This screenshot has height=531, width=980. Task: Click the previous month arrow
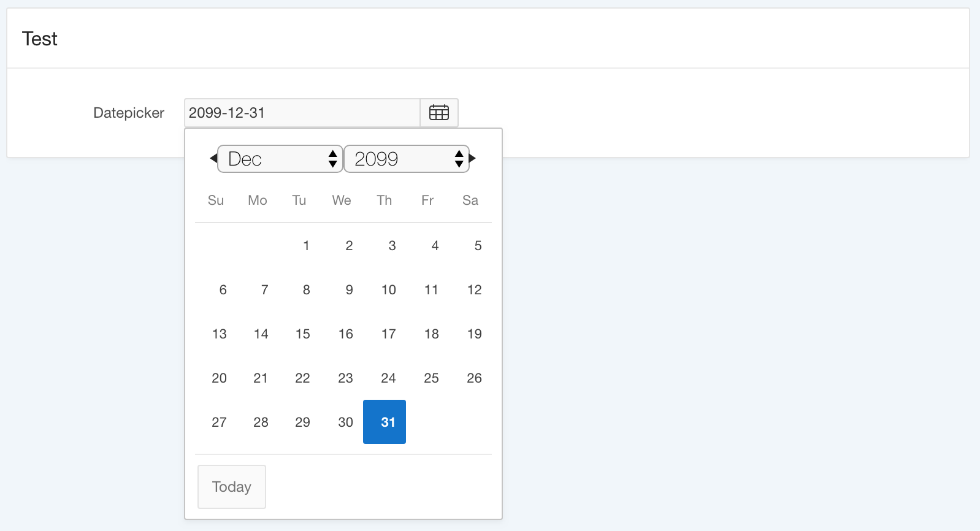tap(213, 158)
